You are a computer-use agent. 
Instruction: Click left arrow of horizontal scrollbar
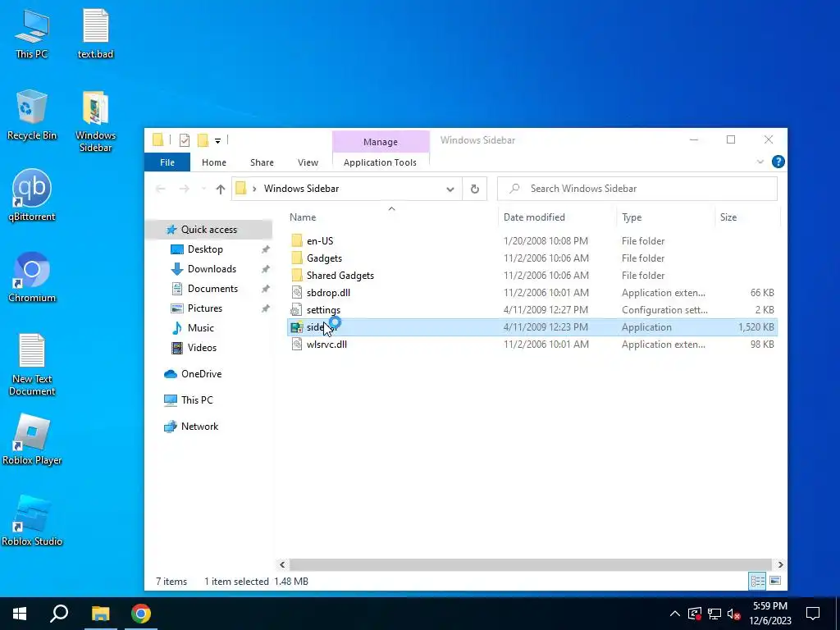coord(282,564)
